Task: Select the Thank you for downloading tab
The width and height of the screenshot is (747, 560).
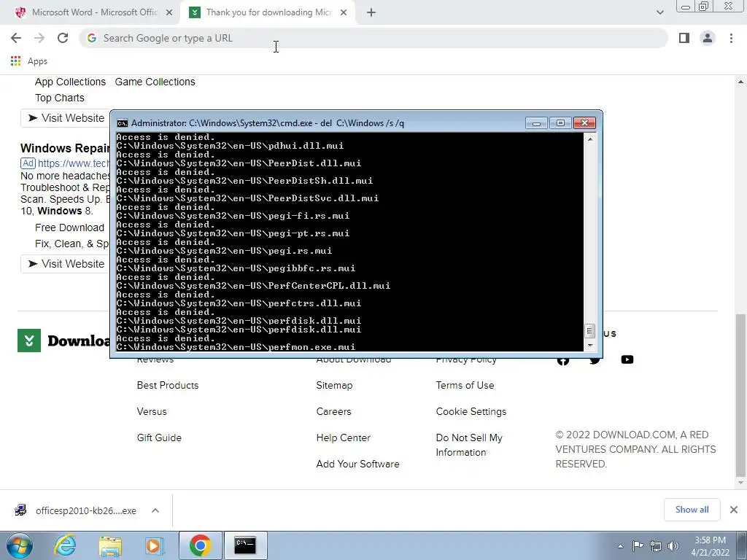Action: coord(267,13)
